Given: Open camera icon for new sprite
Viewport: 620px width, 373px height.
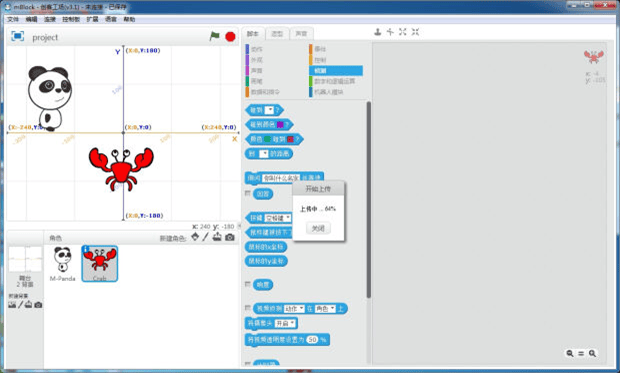Looking at the screenshot, I should click(230, 237).
